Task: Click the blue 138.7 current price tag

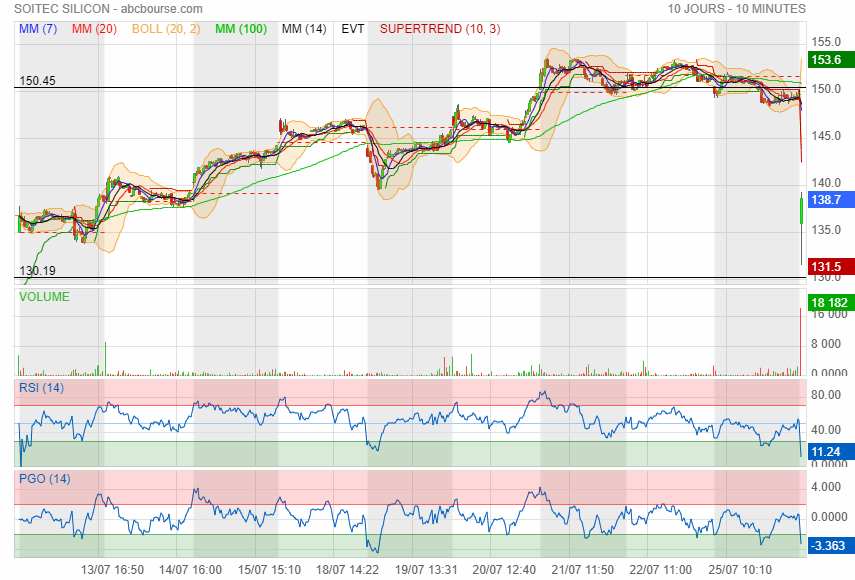Action: [825, 200]
